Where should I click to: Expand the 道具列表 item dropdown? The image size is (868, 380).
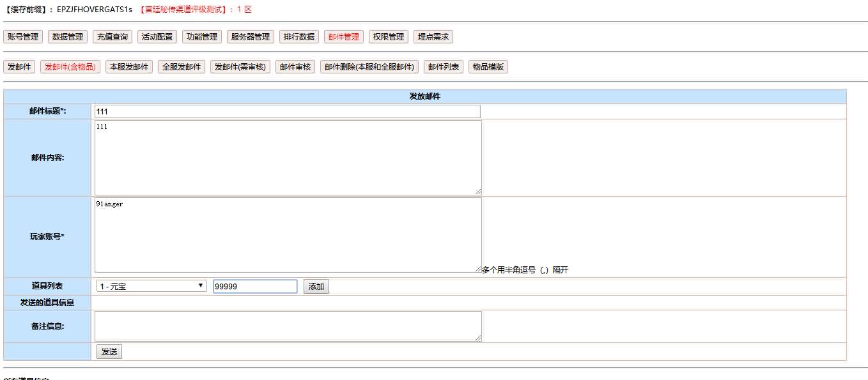tap(151, 286)
